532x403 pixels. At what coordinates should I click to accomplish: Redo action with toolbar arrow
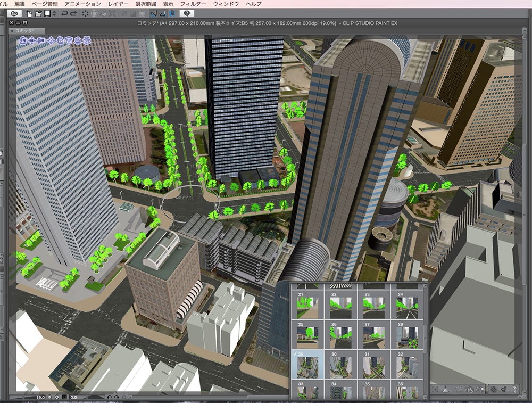coord(73,14)
